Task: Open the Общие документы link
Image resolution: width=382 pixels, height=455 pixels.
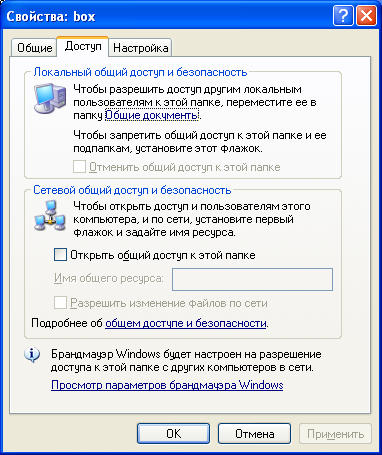Action: [152, 115]
